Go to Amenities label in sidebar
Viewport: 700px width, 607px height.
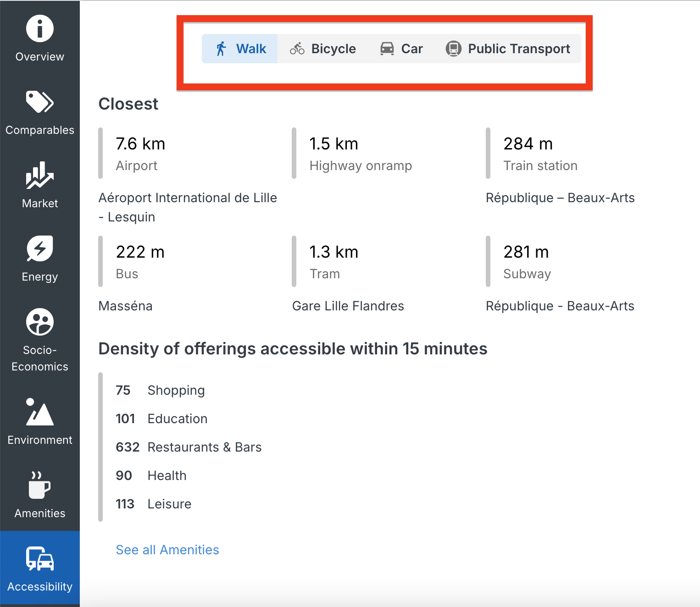(x=40, y=513)
